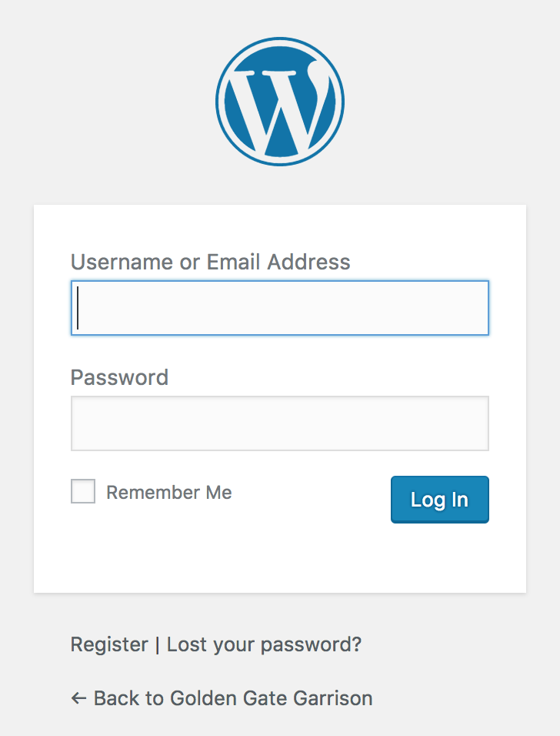Click the back arrow next to Golden Gate Garrison
Viewport: 560px width, 736px height.
point(78,698)
